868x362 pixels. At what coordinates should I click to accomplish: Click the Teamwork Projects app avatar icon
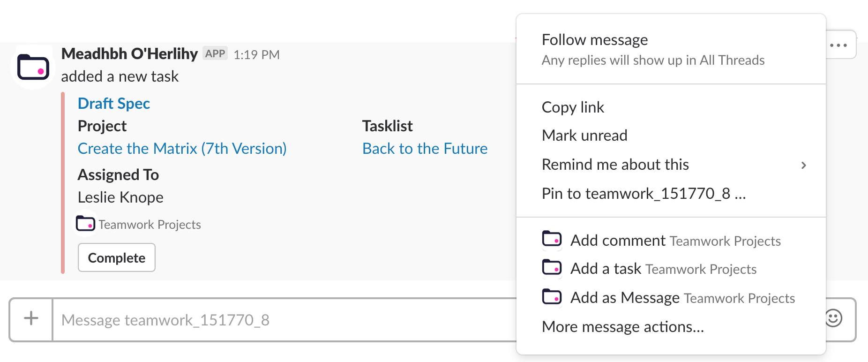[33, 67]
